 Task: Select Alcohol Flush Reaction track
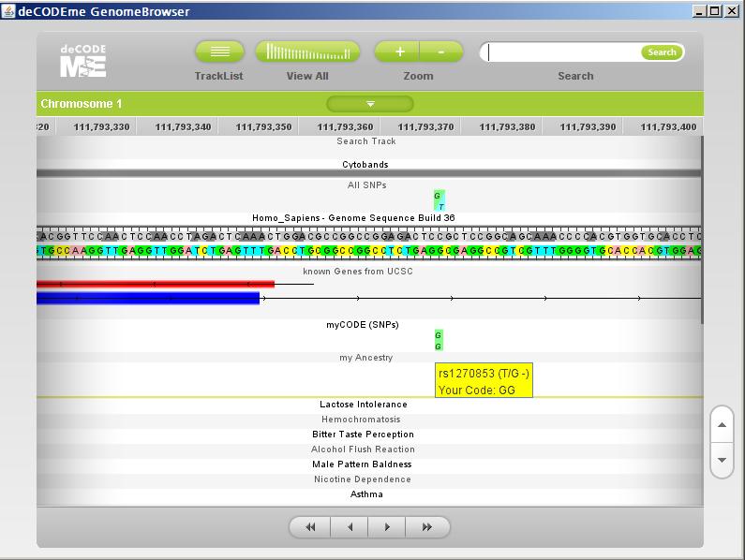(x=363, y=449)
